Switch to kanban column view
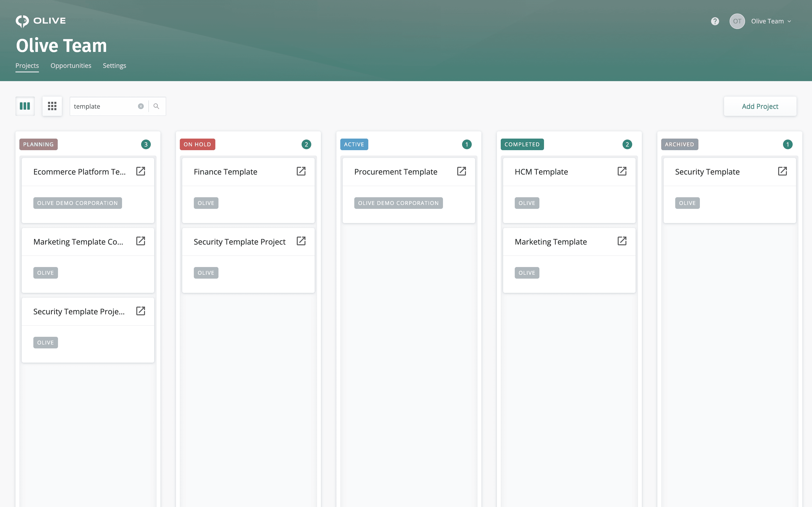This screenshot has height=507, width=812. pos(25,106)
